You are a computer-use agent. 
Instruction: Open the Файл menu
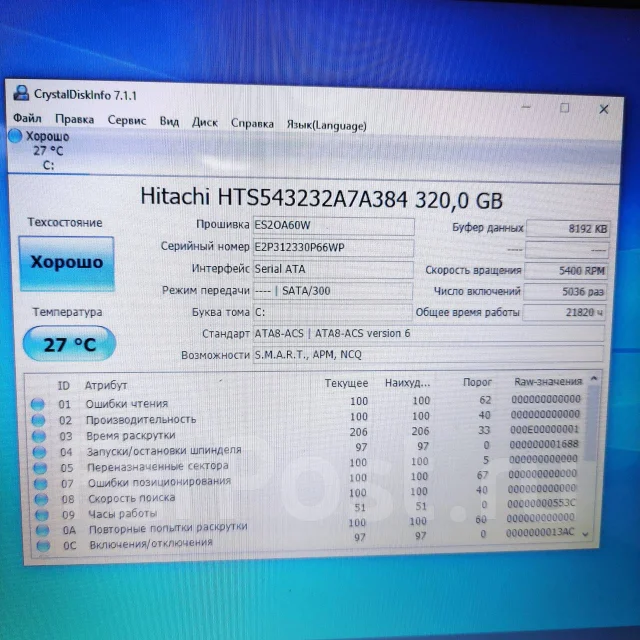point(27,118)
